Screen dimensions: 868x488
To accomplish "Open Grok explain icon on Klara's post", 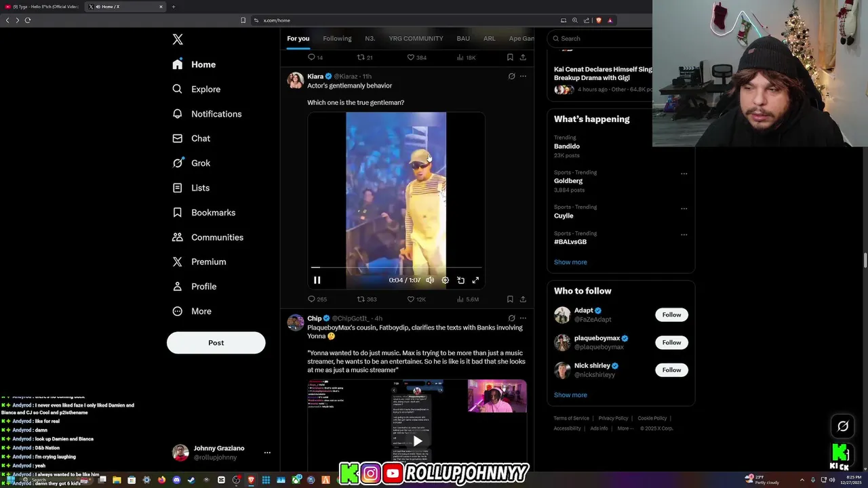I will 511,77.
